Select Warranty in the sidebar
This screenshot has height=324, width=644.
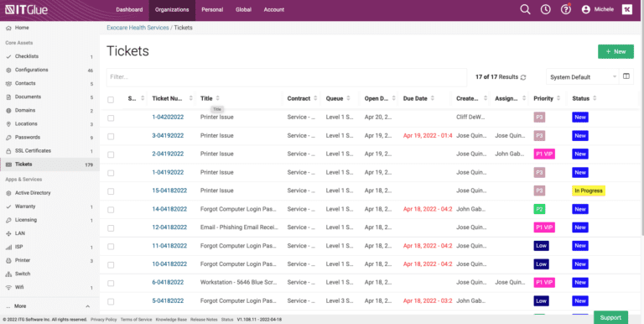coord(25,206)
